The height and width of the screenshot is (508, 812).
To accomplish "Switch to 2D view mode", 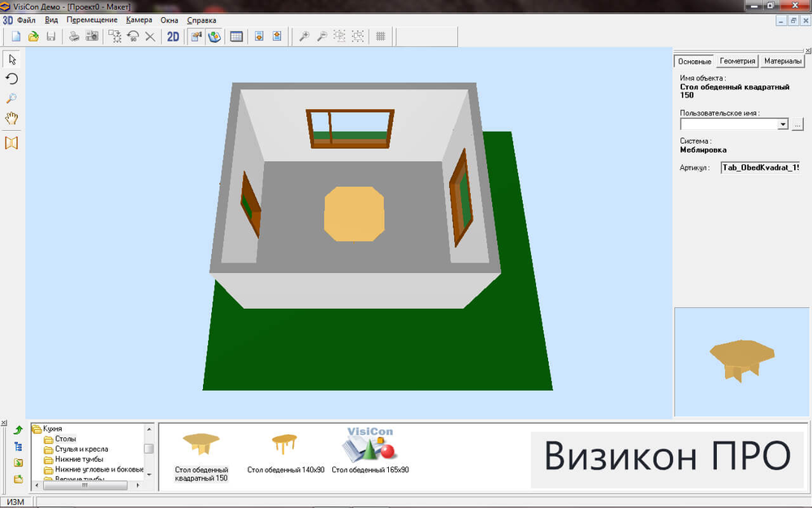I will (x=173, y=37).
